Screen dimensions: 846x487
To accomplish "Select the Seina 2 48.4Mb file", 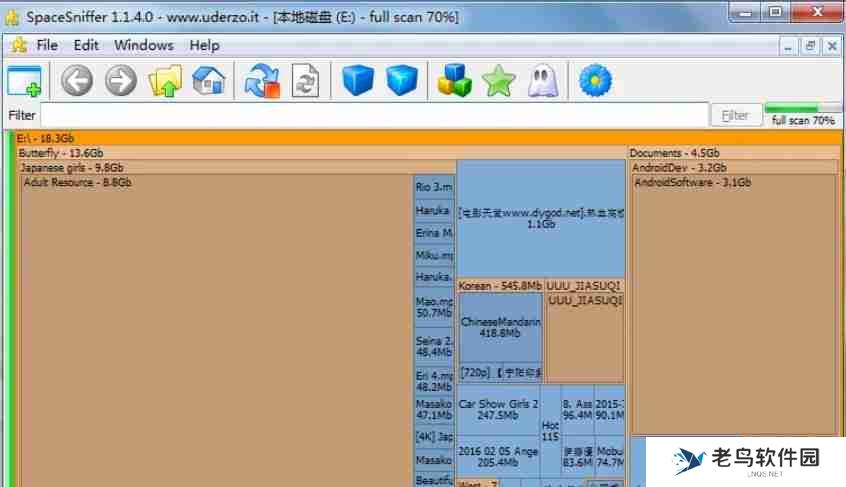I will 434,346.
